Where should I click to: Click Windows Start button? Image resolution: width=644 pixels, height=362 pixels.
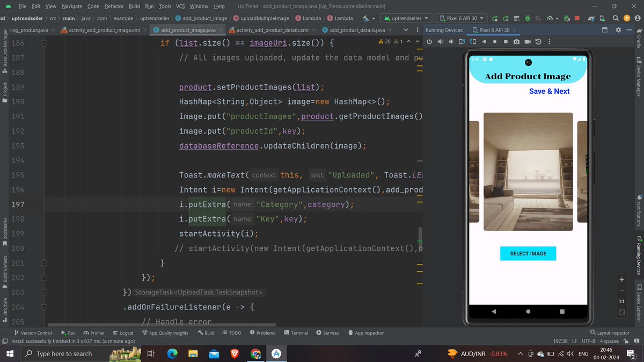pyautogui.click(x=10, y=353)
